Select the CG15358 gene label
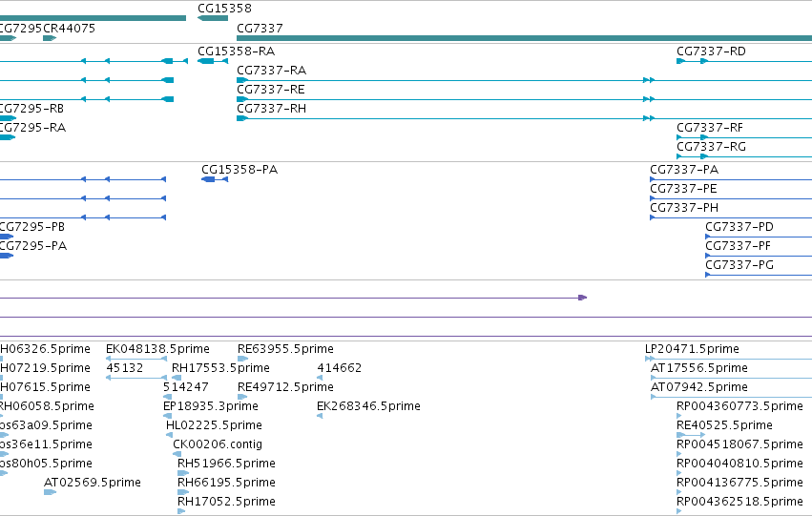Viewport: 812px width, 516px height. coord(225,9)
